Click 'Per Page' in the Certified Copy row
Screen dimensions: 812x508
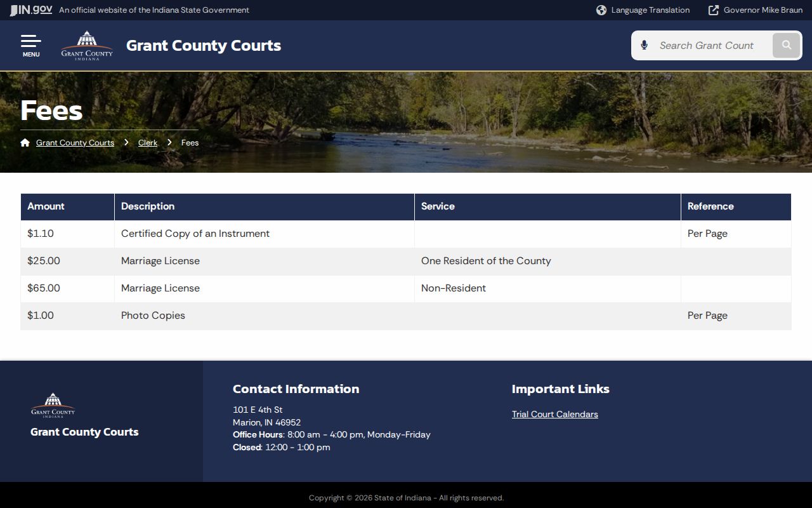pyautogui.click(x=736, y=234)
